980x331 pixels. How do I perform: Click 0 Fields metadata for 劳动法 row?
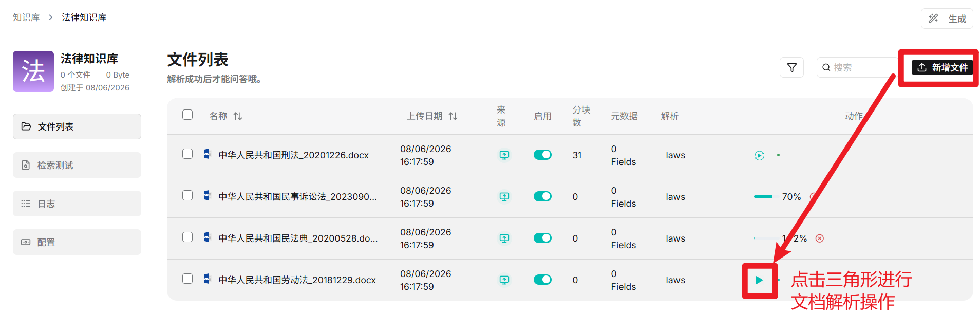[x=623, y=280]
